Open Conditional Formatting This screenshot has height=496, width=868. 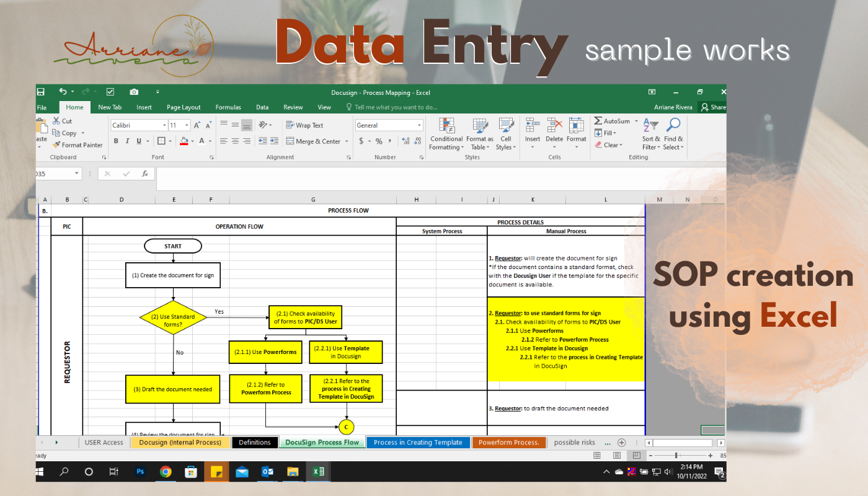[446, 134]
